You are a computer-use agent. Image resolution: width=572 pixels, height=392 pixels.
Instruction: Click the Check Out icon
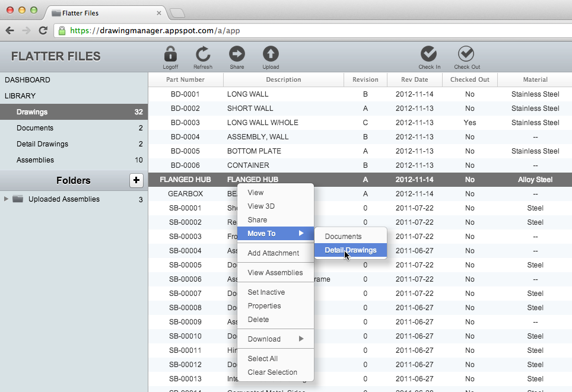click(466, 54)
